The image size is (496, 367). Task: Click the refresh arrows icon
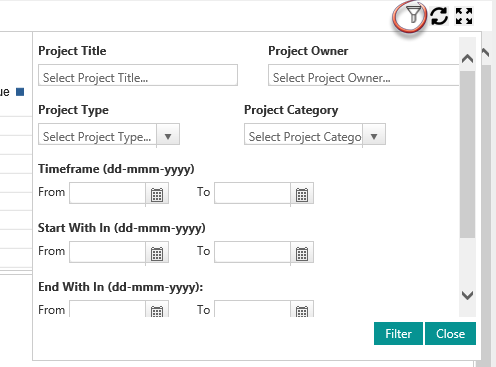coord(439,16)
